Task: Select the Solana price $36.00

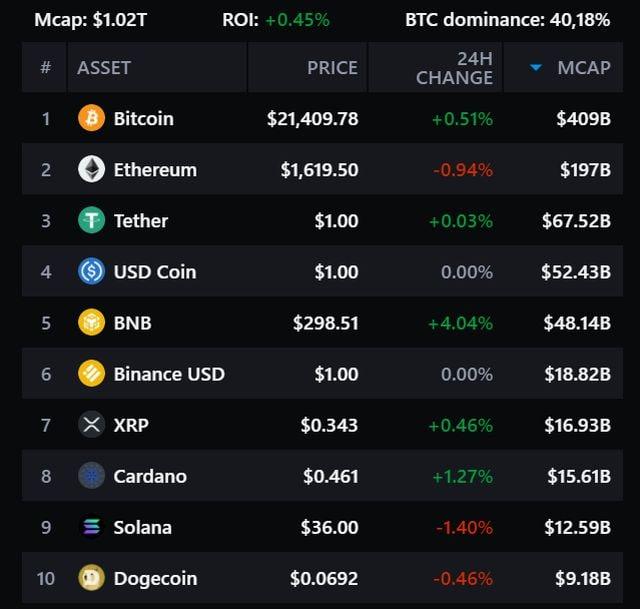Action: coord(329,527)
